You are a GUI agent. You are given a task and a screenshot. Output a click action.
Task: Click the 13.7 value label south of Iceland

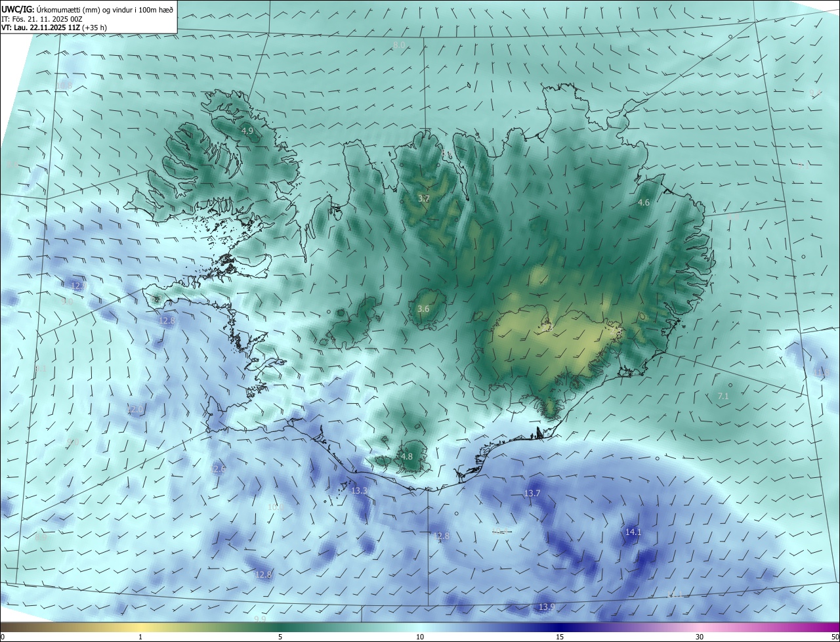point(532,493)
